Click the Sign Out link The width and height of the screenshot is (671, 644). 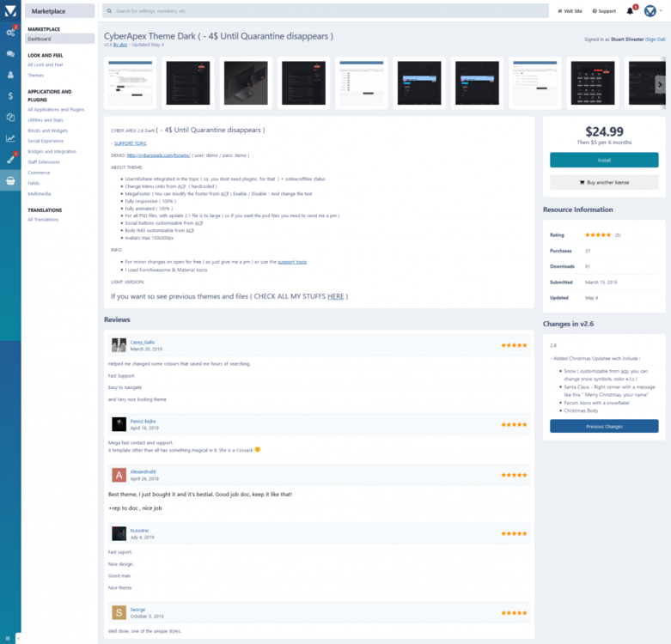tap(656, 39)
